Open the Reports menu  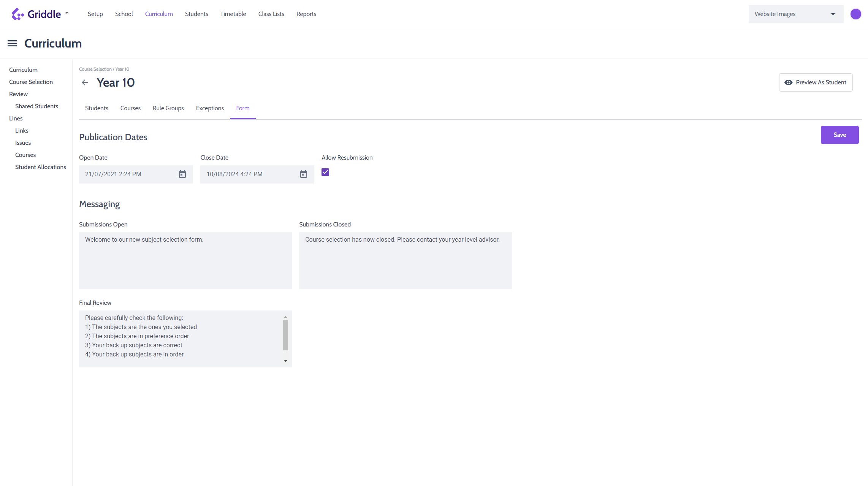[x=306, y=14]
